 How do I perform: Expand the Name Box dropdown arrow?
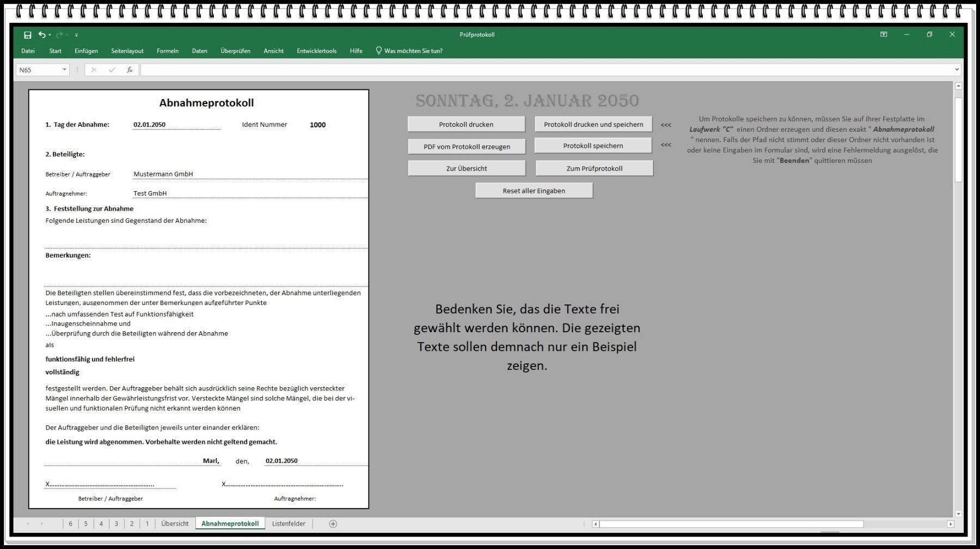64,70
